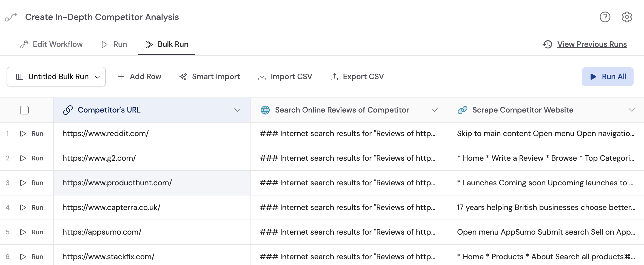Click the reddit row search results cell
This screenshot has width=644, height=265.
(349, 134)
